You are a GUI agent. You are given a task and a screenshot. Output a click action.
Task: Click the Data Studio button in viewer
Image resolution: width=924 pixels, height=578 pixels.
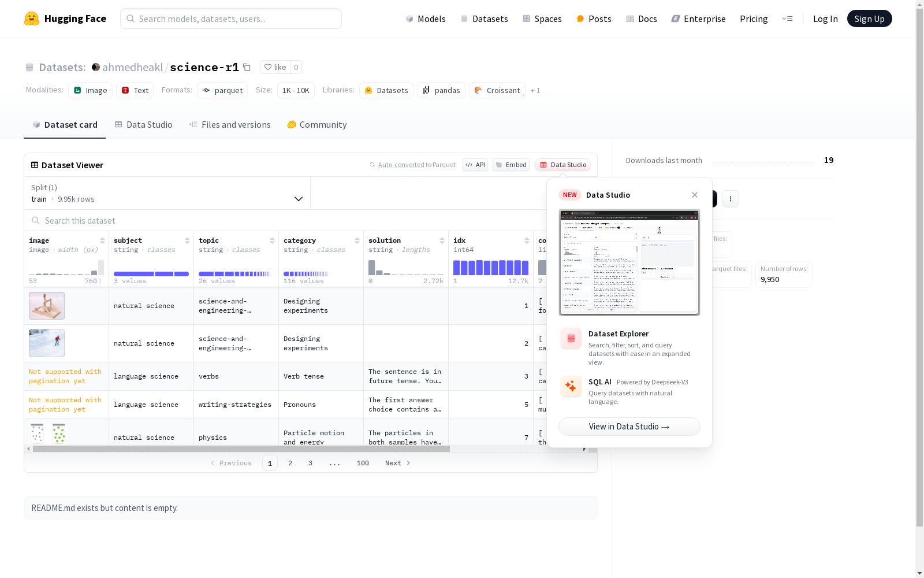(563, 165)
